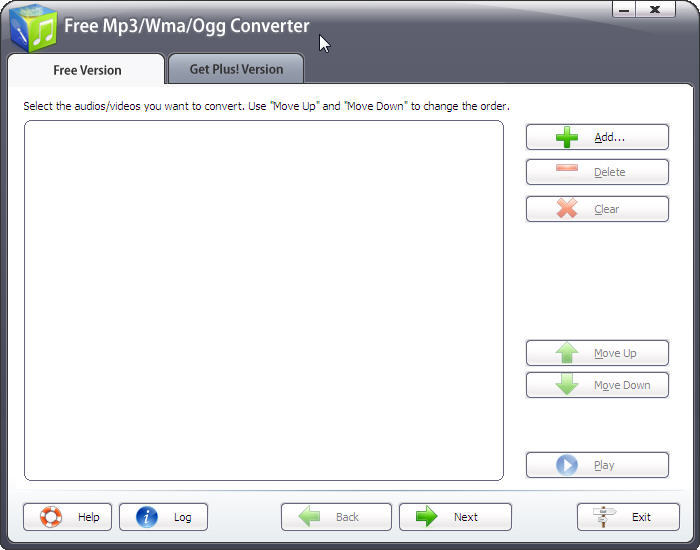This screenshot has height=550, width=700.
Task: Click the music note cube app logo
Action: click(33, 28)
